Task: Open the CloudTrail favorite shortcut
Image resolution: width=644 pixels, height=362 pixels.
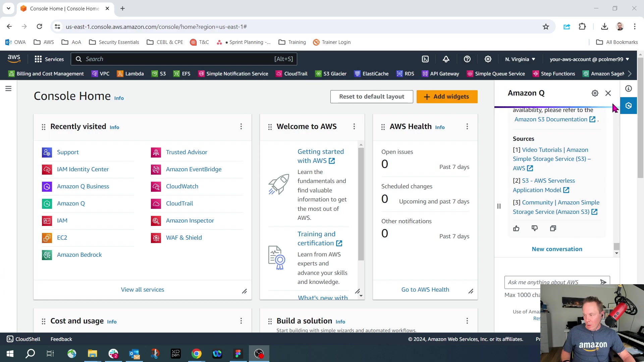Action: [291, 74]
